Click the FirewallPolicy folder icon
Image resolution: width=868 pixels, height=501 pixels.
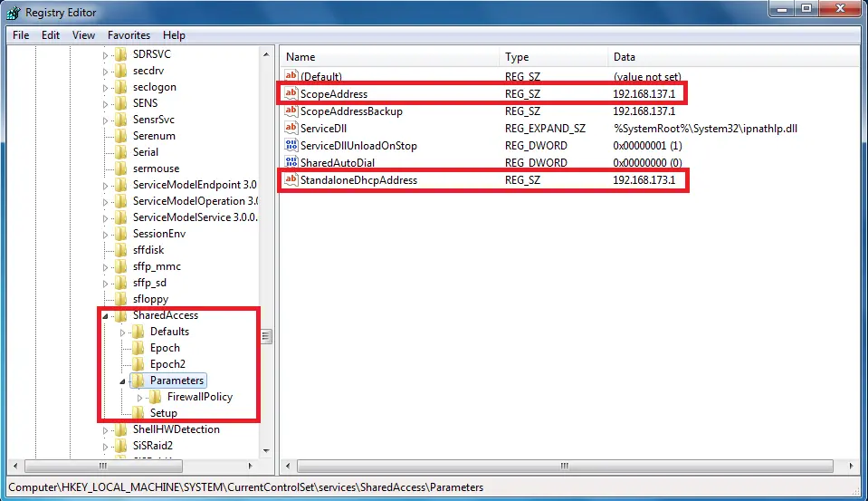tap(156, 397)
